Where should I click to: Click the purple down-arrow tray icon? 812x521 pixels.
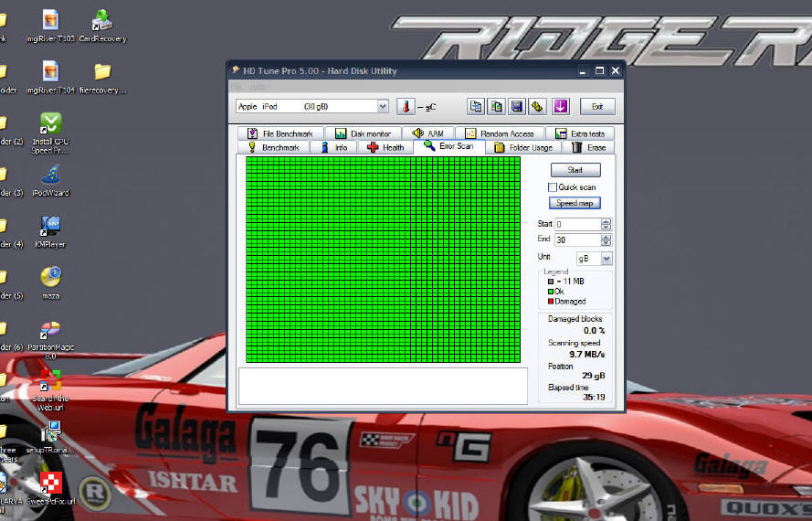pyautogui.click(x=560, y=106)
